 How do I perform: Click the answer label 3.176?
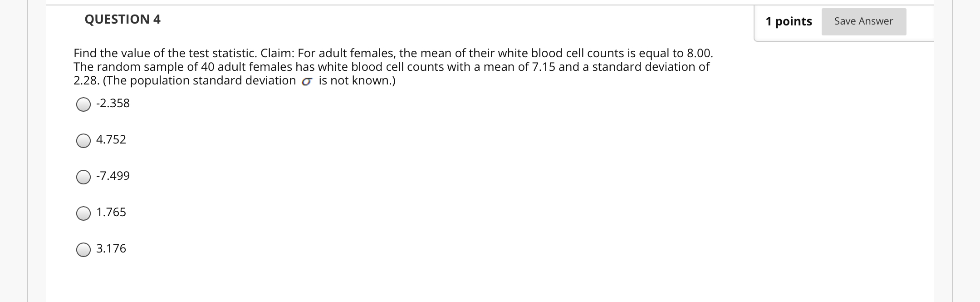click(x=111, y=248)
